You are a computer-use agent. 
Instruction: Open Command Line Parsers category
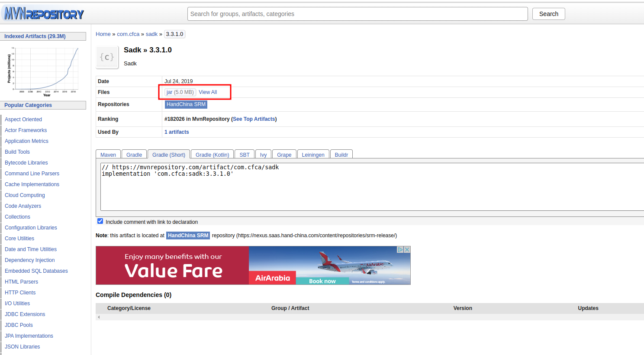[32, 174]
